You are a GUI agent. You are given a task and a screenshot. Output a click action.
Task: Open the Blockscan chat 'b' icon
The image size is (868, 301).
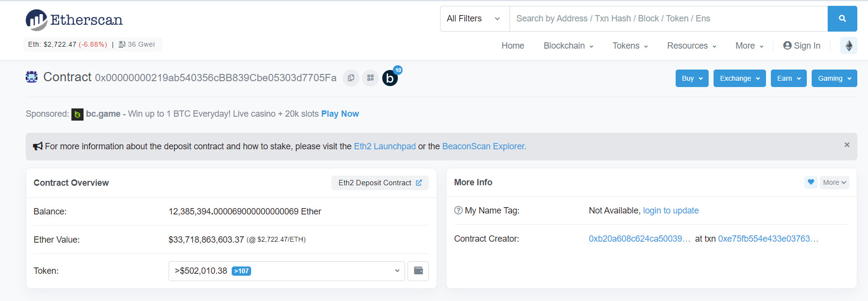coord(390,78)
